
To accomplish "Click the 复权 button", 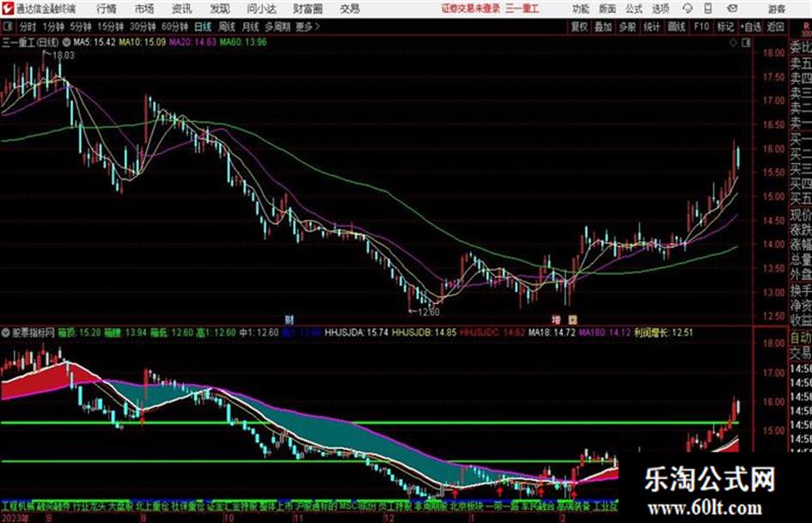I will pos(579,27).
